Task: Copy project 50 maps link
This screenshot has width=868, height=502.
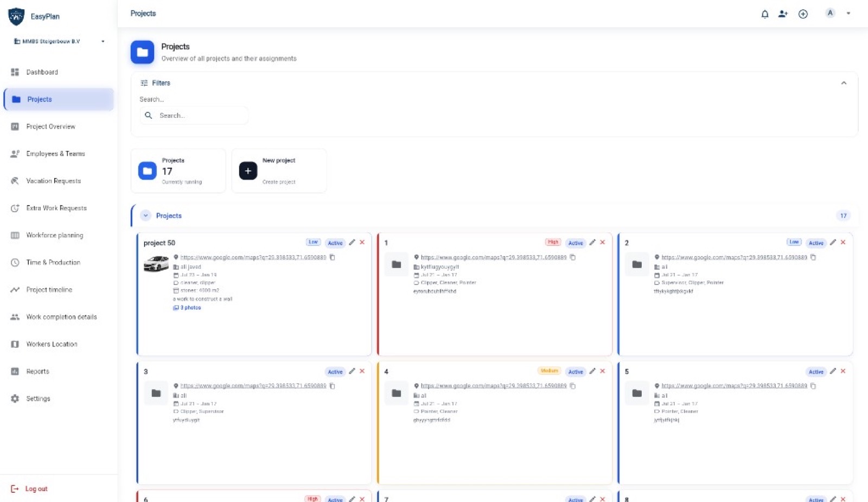Action: point(332,257)
